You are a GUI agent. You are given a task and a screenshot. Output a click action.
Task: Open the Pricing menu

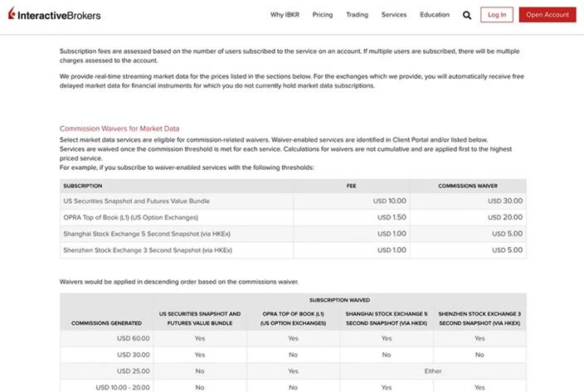323,15
